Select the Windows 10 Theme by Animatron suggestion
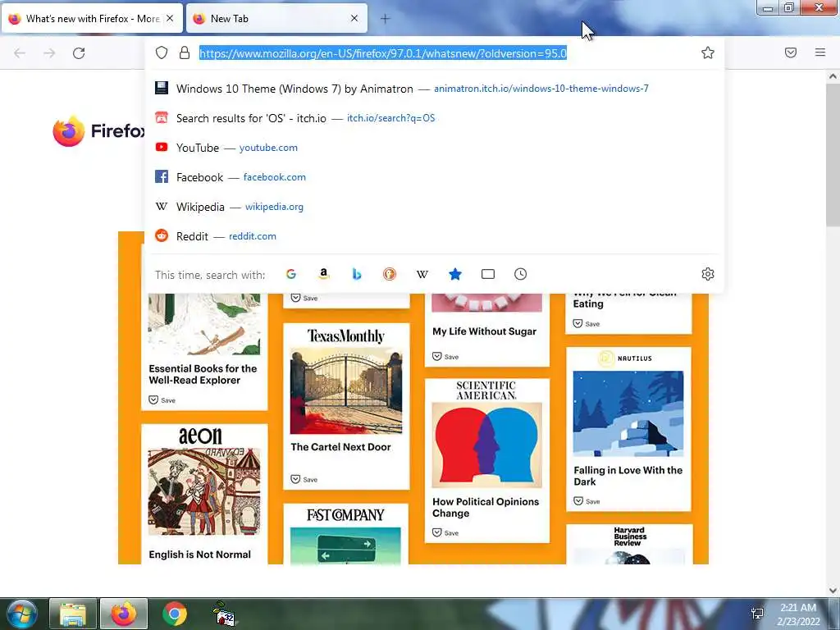 [434, 89]
